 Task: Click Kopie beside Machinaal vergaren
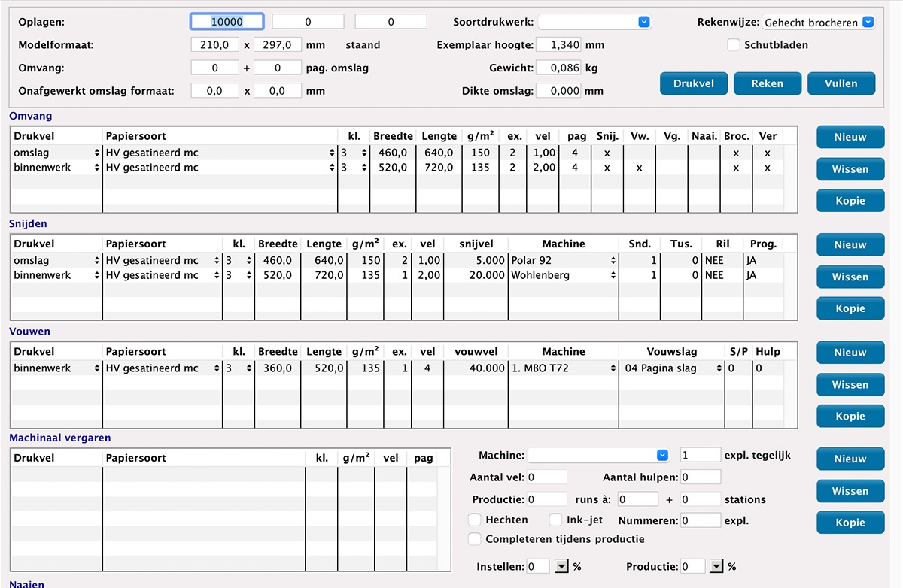tap(850, 523)
